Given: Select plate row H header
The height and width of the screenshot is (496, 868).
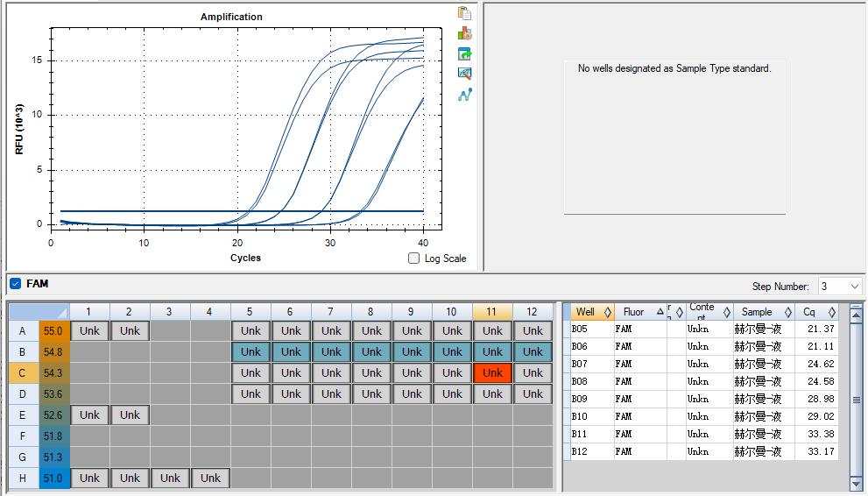Looking at the screenshot, I should coord(23,478).
